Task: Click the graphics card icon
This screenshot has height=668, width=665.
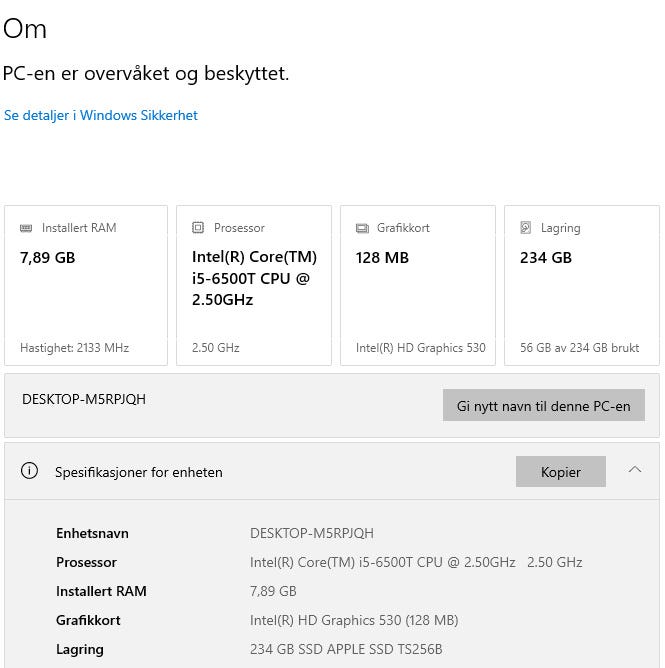Action: (x=362, y=228)
